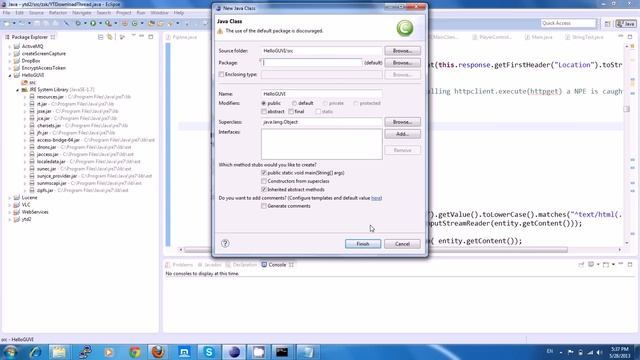Image resolution: width=640 pixels, height=360 pixels.
Task: Enable the Enclosing type checkbox
Action: 221,74
